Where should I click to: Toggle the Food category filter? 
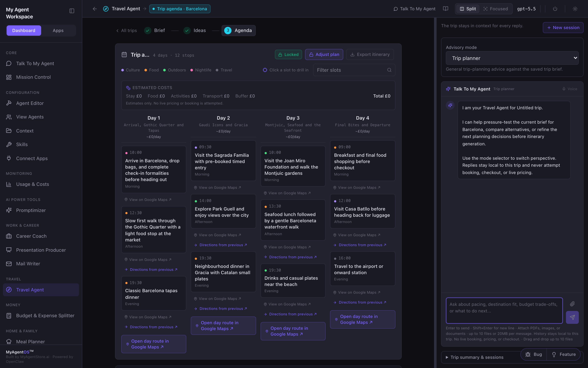[152, 70]
